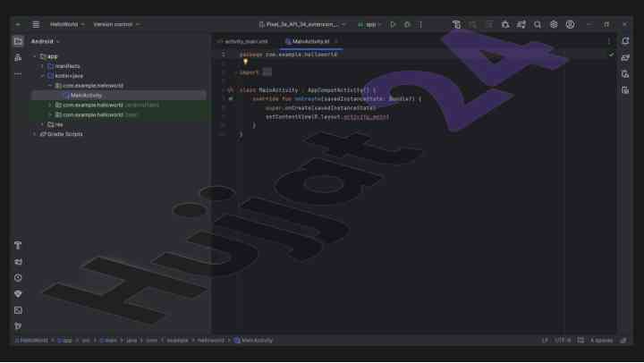Screen dimensions: 644x363
Task: Click HelloWorld in the breadcrumb bar
Action: click(x=31, y=341)
